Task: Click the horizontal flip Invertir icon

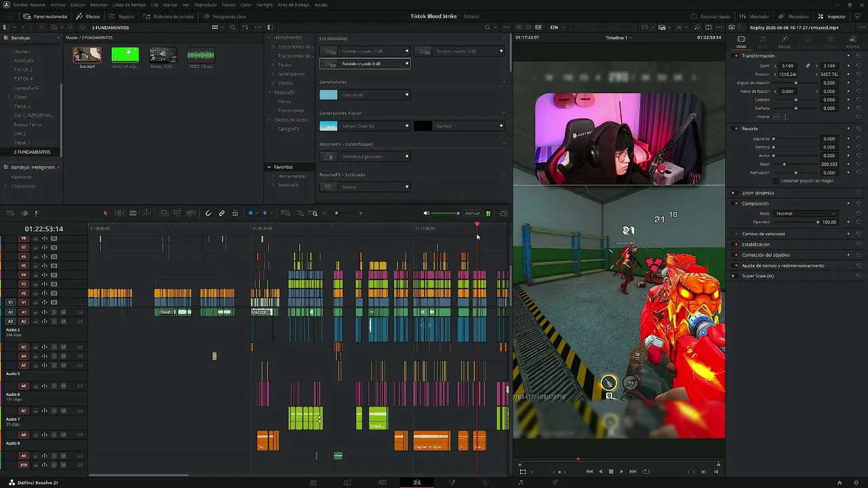Action: click(x=776, y=117)
